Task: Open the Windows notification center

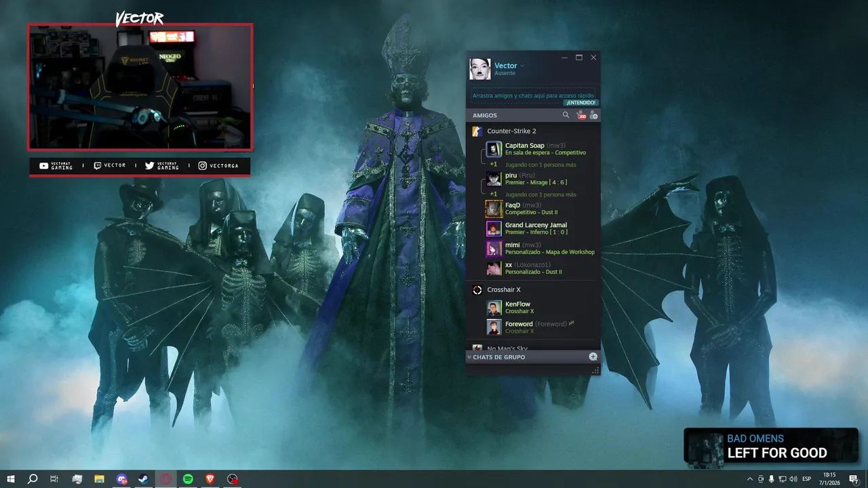Action: point(854,479)
